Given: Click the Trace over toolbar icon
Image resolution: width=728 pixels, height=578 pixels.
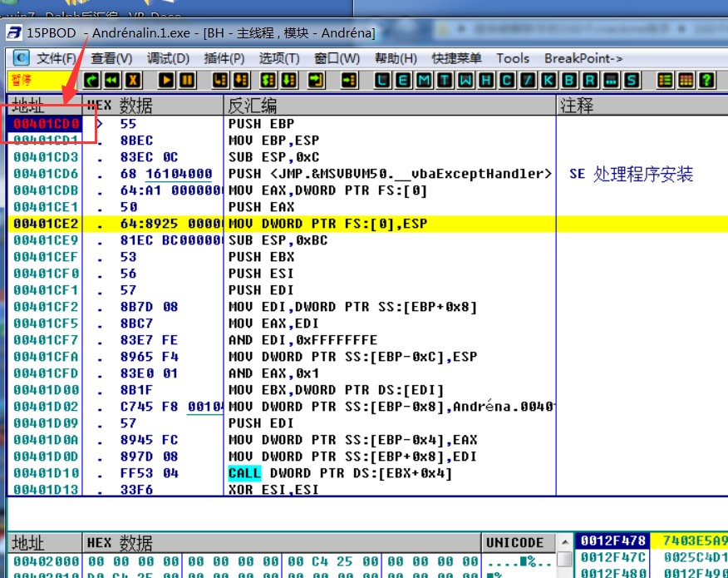Looking at the screenshot, I should [x=288, y=81].
